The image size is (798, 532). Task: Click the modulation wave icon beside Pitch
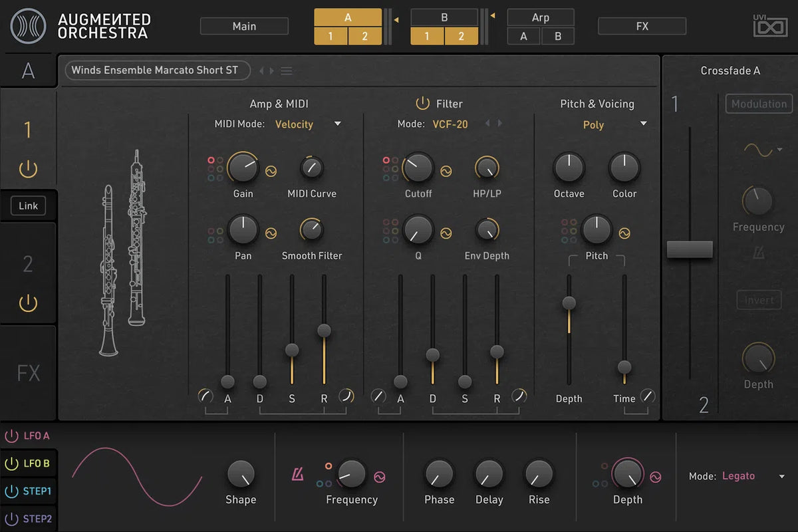624,233
